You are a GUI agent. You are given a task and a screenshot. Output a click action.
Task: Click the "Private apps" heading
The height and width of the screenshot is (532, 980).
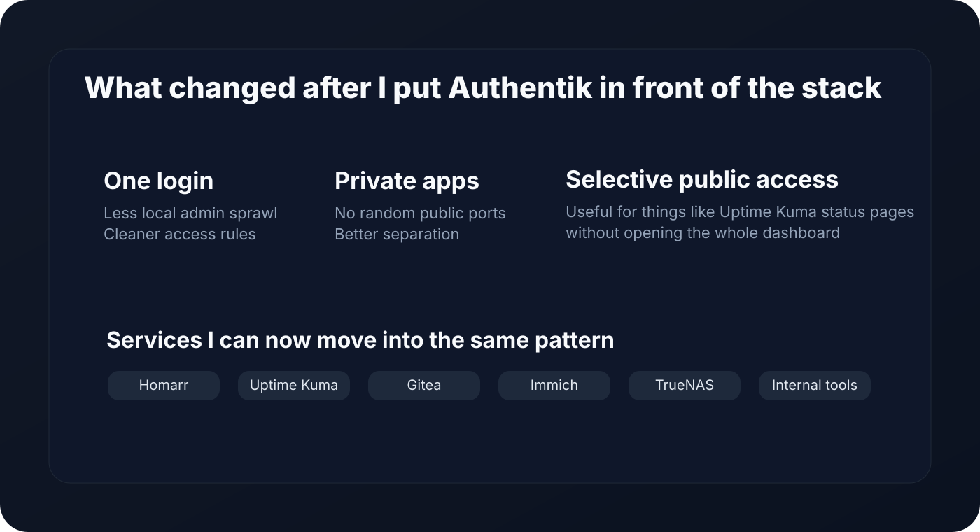tap(407, 181)
